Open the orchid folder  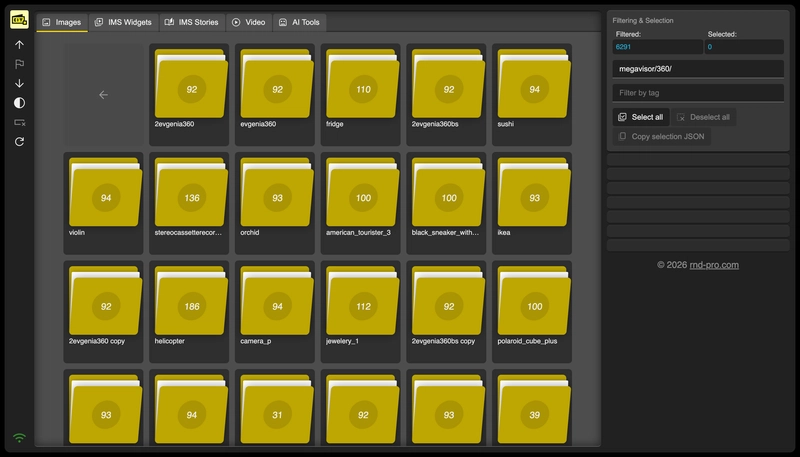[275, 204]
